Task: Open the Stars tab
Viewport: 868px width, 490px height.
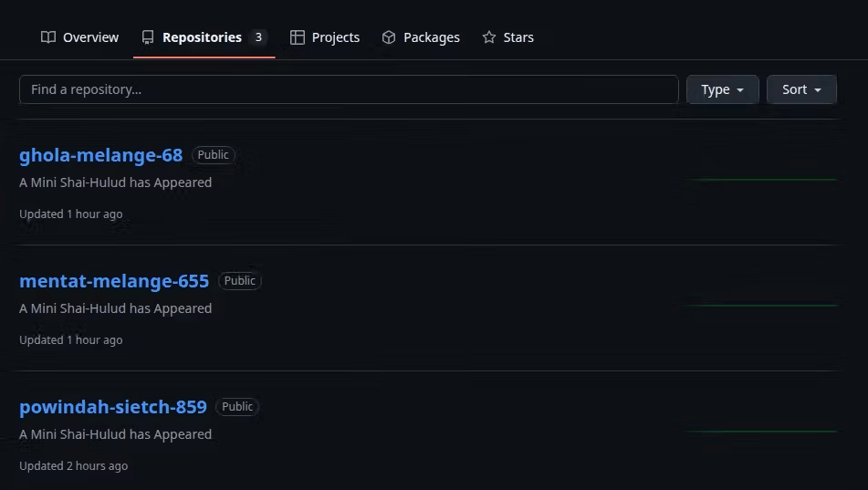Action: click(x=507, y=37)
